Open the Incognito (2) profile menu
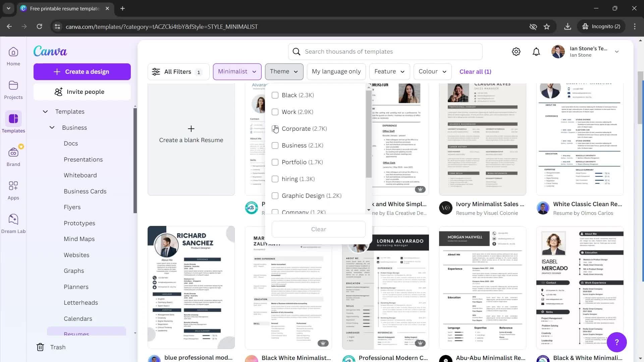644x362 pixels. (601, 26)
